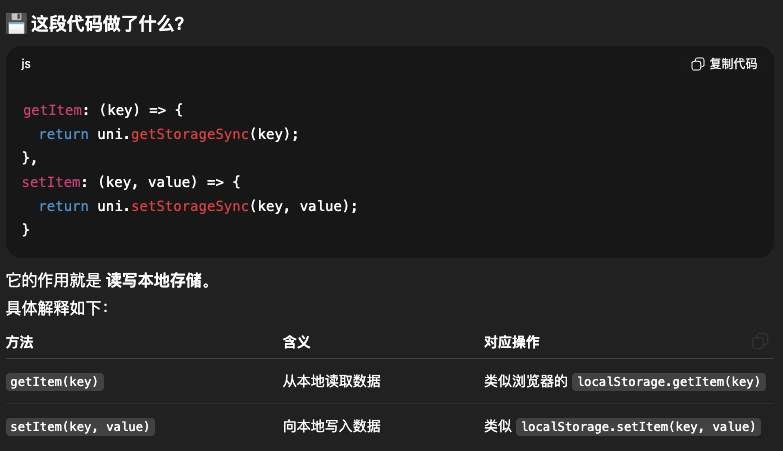Click the 对应操作 column header
The image size is (783, 451).
(x=512, y=342)
